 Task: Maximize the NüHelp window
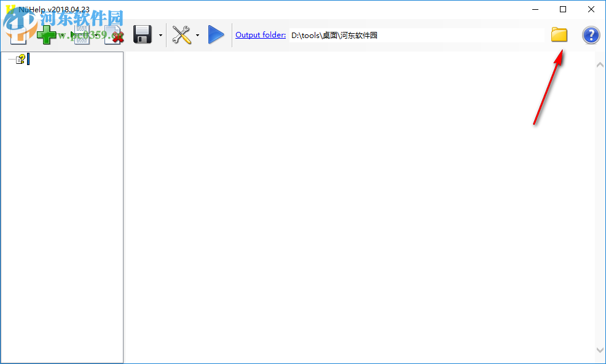(563, 9)
